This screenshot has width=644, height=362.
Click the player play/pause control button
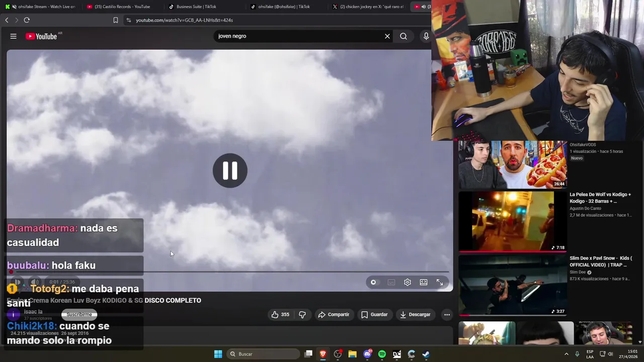pyautogui.click(x=17, y=282)
